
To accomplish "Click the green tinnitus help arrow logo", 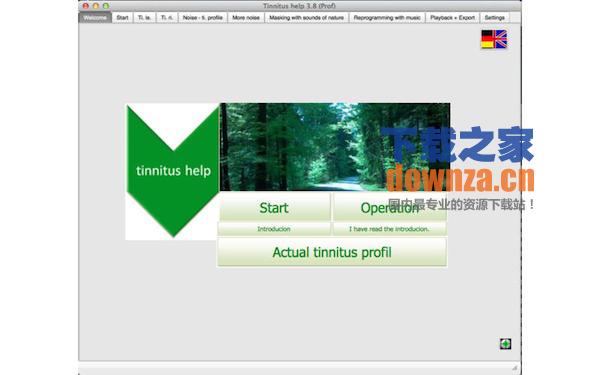I will [x=173, y=171].
